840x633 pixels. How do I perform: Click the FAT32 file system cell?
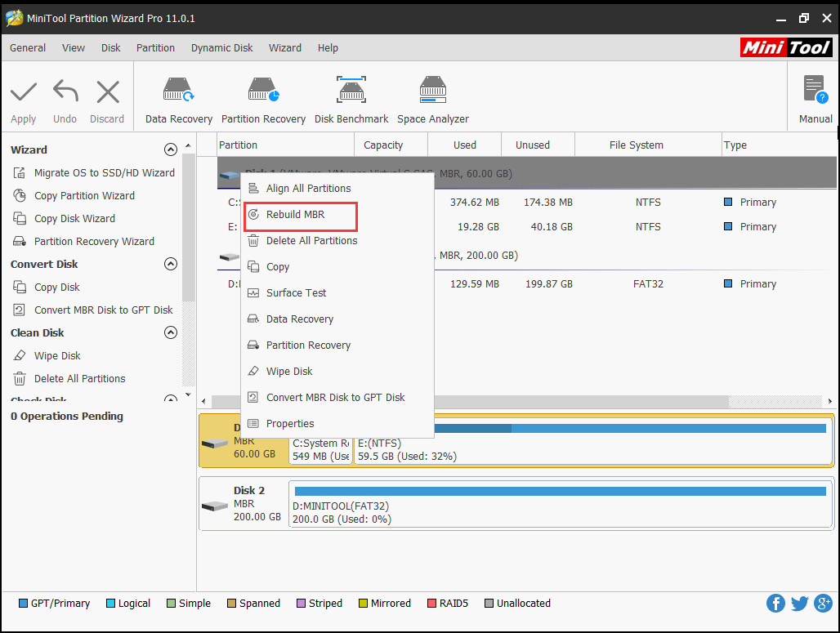pos(648,284)
